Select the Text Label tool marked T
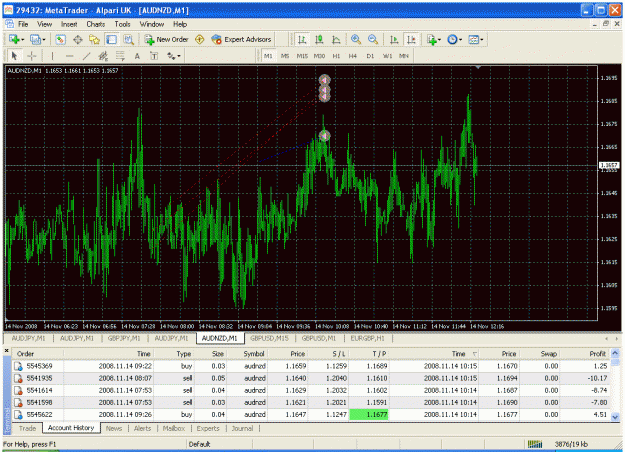 [154, 56]
